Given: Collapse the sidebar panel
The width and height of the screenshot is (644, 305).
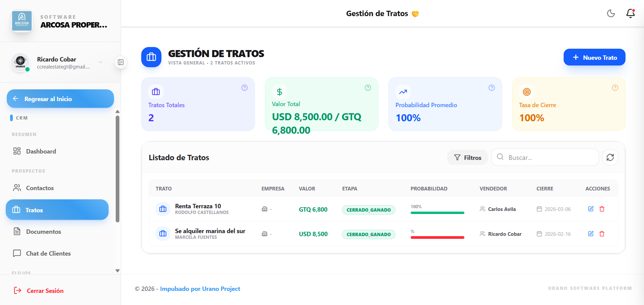Looking at the screenshot, I should click(x=121, y=62).
